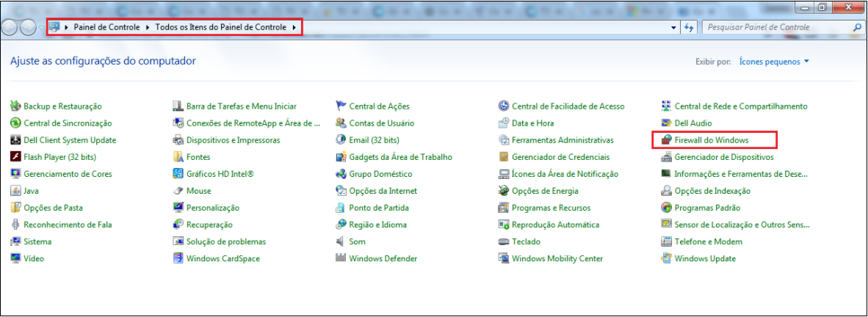Click the Contas de Usuário icon
Screen dimensions: 868x317
pyautogui.click(x=341, y=123)
